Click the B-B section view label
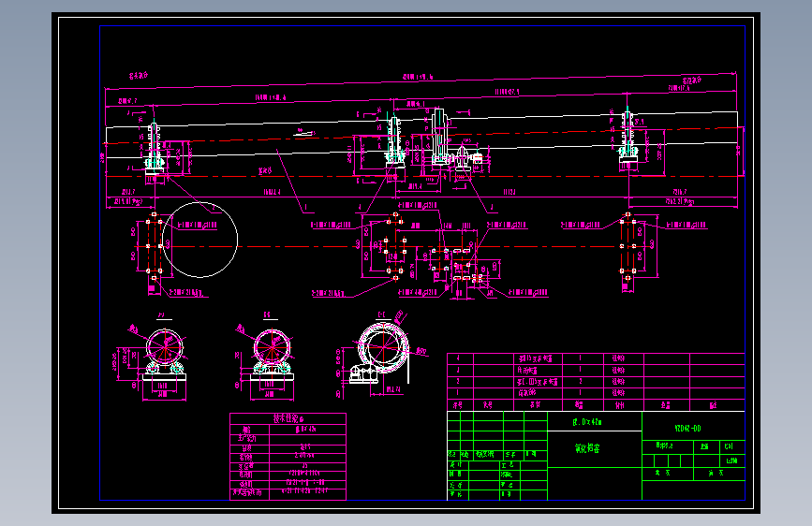812x526 pixels. (267, 314)
